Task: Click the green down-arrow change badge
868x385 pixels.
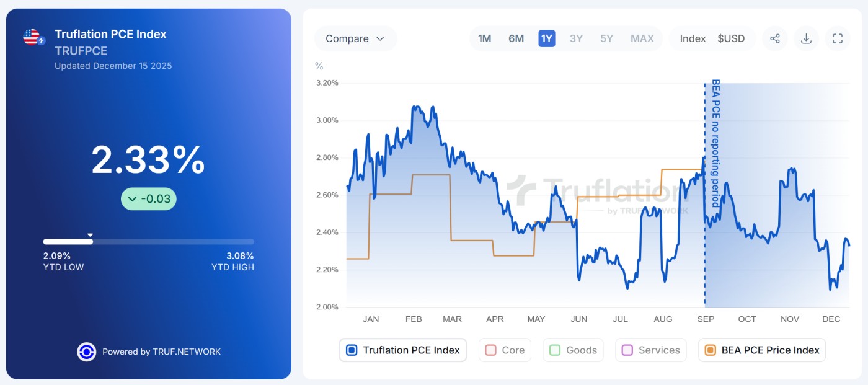Action: coord(149,199)
